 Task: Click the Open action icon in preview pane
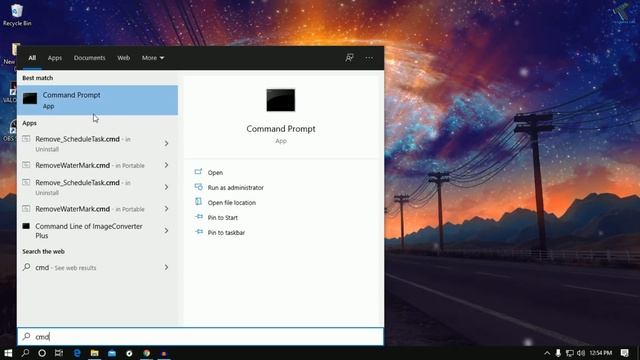[x=198, y=172]
